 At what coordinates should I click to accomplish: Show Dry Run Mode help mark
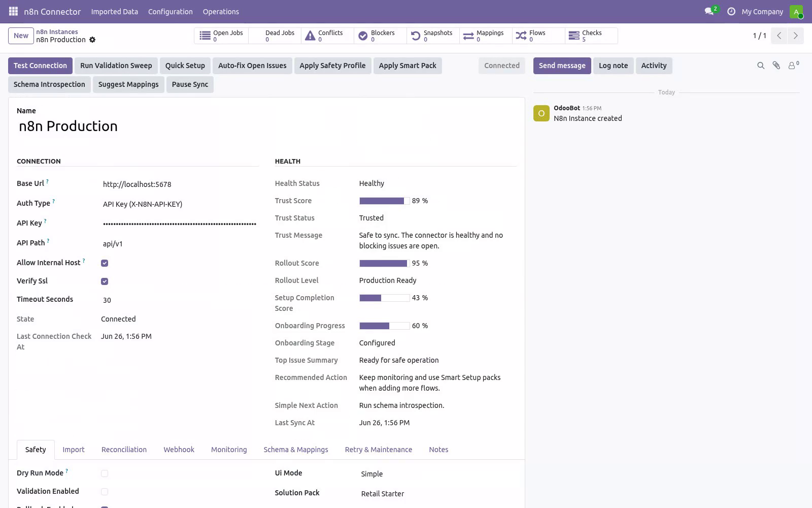[x=66, y=471]
